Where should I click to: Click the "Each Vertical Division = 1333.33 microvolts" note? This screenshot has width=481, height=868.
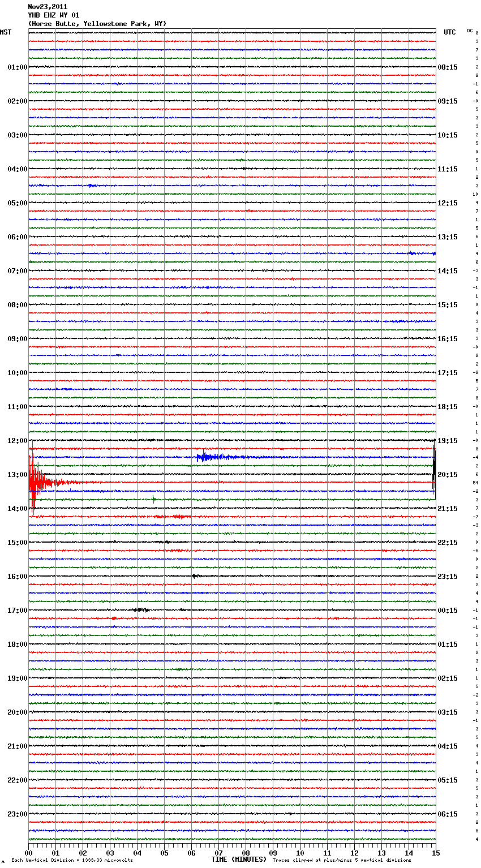pos(72,861)
